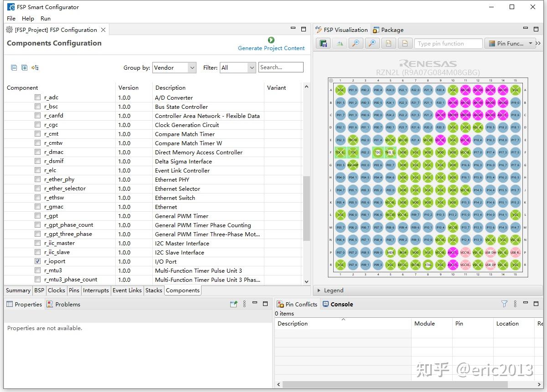Click pin P01_0 in row A
The image size is (547, 392).
pyautogui.click(x=353, y=90)
